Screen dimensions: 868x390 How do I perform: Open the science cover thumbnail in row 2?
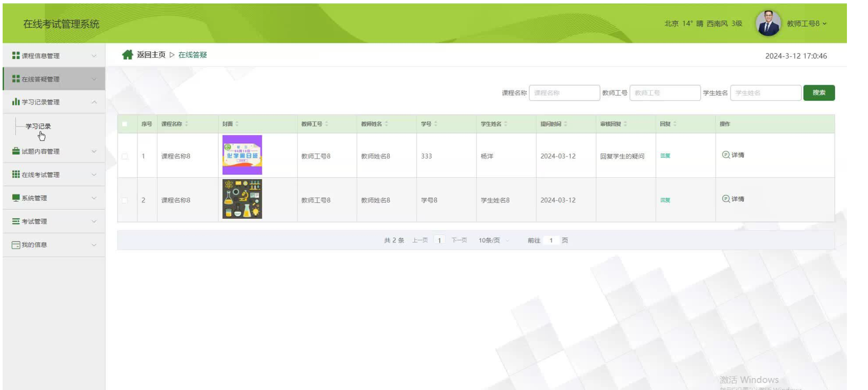point(242,199)
